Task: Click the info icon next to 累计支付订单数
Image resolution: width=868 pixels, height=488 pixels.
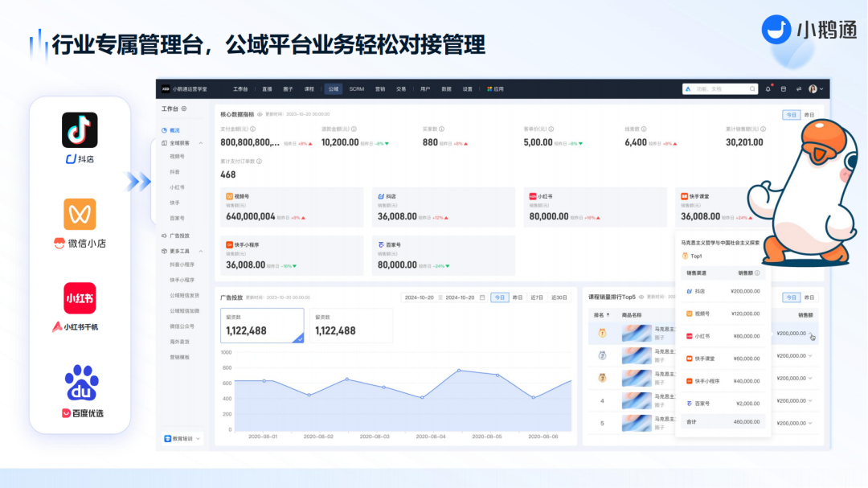Action: click(x=259, y=161)
